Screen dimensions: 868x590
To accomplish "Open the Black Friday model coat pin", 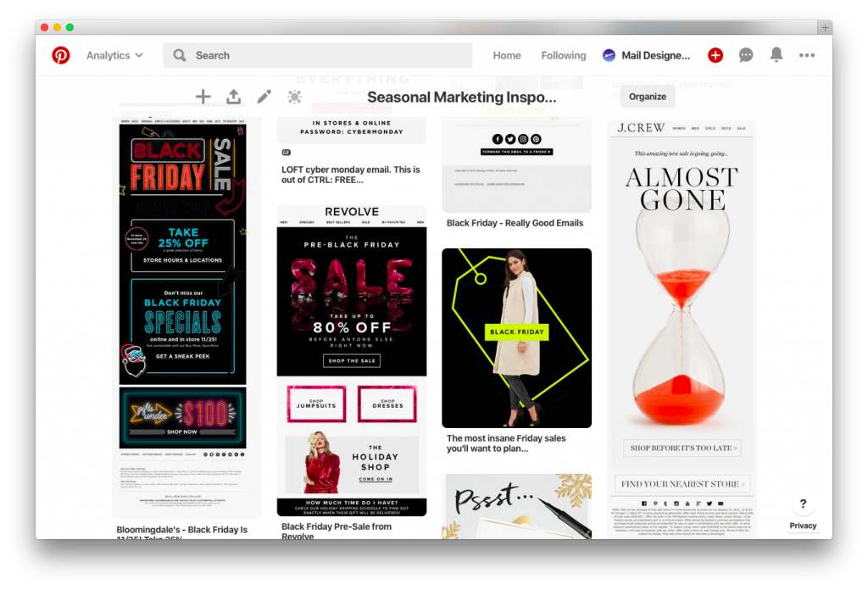I will coord(516,338).
